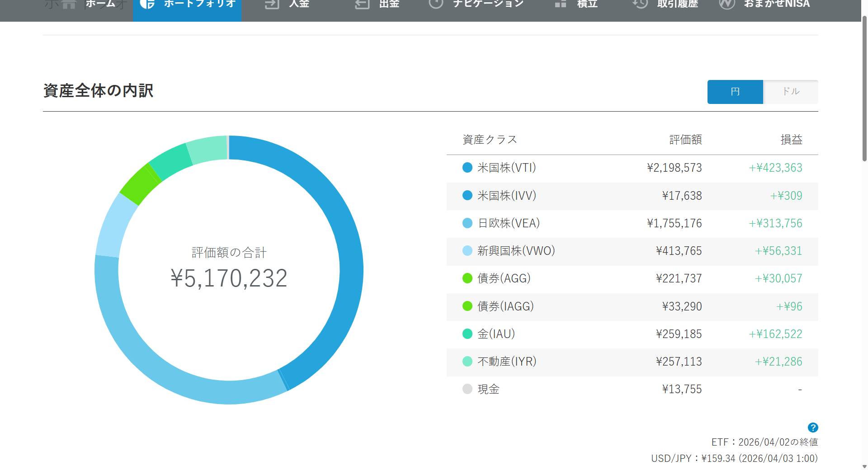The width and height of the screenshot is (868, 470).
Task: Click the vertical page scrollbar thumb
Action: pos(864,90)
